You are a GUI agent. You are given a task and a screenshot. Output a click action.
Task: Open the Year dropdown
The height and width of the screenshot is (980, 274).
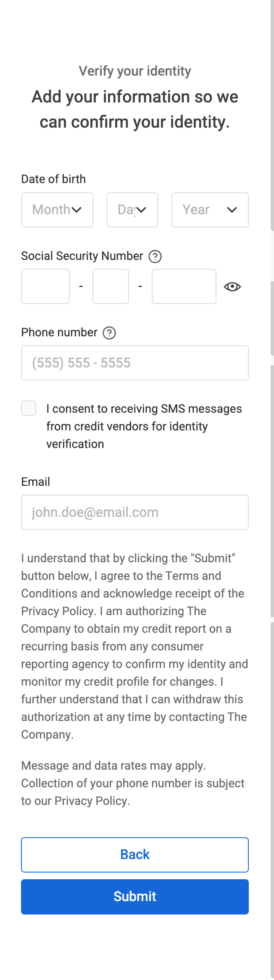click(x=210, y=210)
